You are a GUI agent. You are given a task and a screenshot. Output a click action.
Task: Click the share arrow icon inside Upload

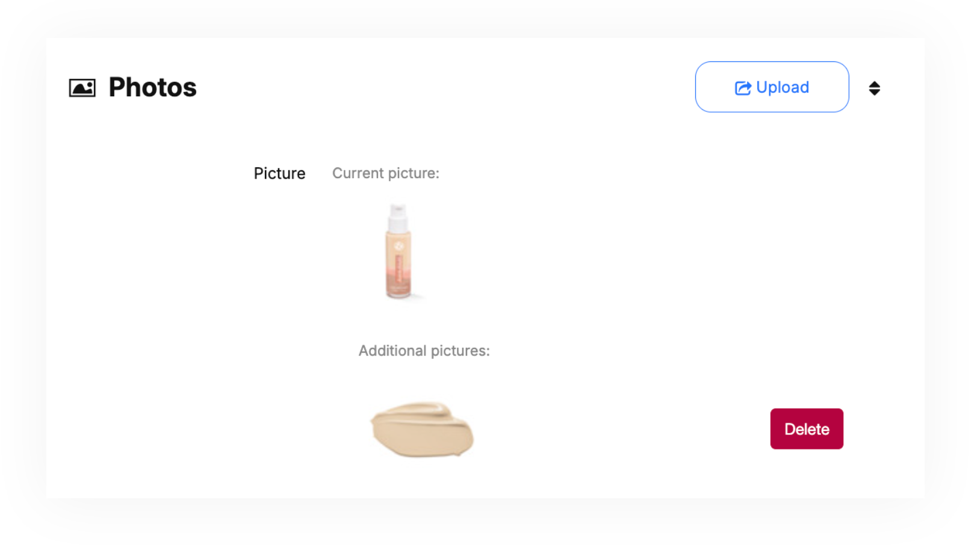(743, 88)
